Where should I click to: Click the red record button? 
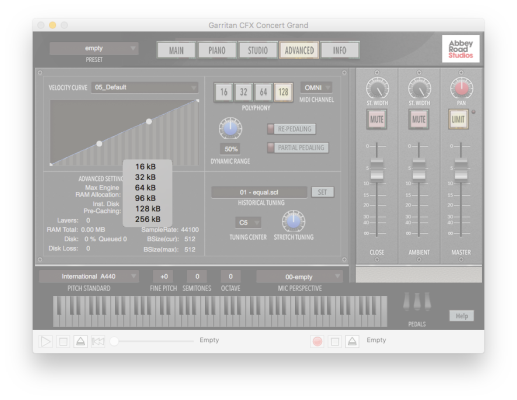click(317, 341)
